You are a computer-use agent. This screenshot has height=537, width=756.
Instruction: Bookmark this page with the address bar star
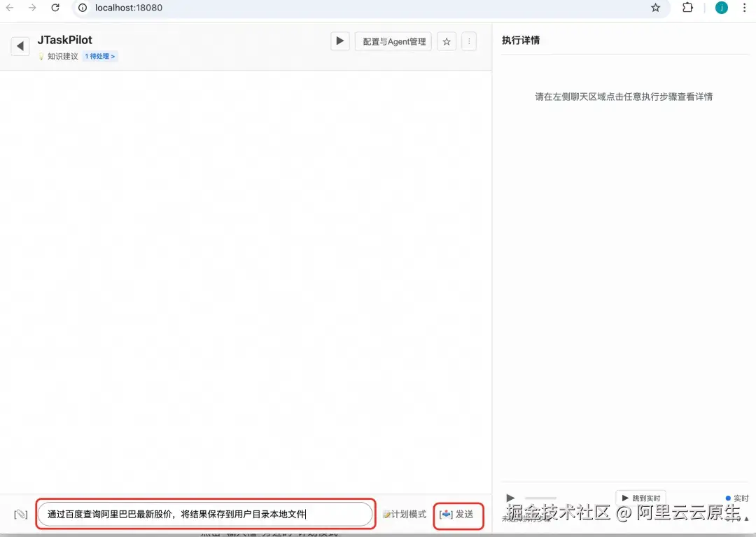[655, 8]
